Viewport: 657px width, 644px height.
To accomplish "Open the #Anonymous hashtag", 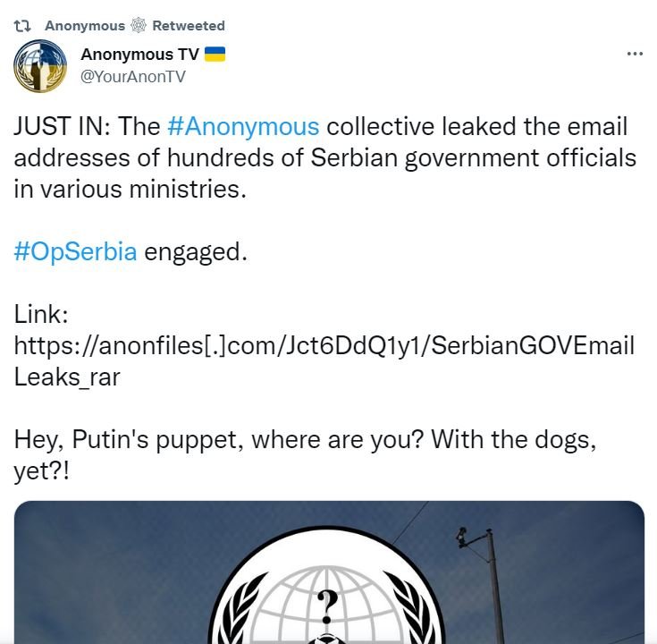I will pyautogui.click(x=242, y=127).
